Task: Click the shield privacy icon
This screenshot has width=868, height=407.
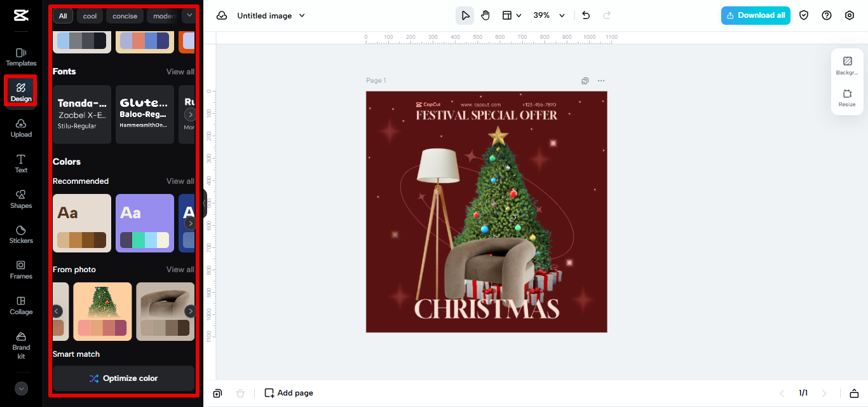Action: click(804, 15)
